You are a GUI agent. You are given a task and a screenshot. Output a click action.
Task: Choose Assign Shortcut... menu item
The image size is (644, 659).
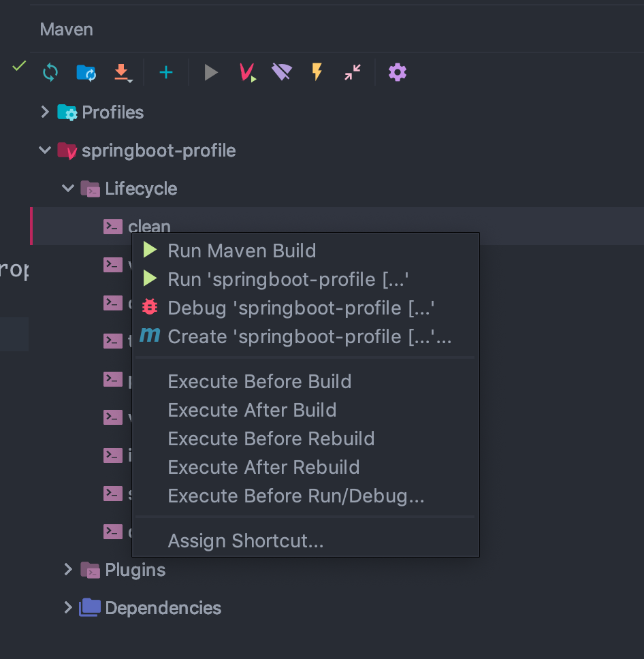245,541
